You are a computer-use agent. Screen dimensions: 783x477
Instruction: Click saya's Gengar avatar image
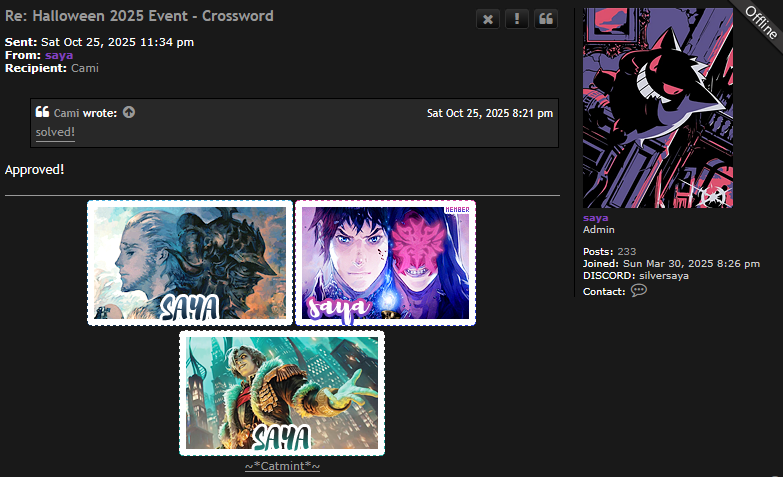(658, 108)
